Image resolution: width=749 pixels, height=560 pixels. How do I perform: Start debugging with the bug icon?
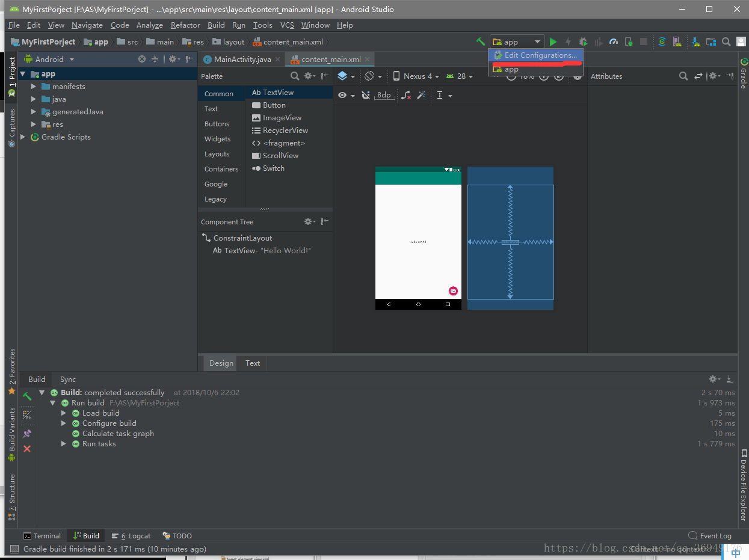pyautogui.click(x=583, y=42)
